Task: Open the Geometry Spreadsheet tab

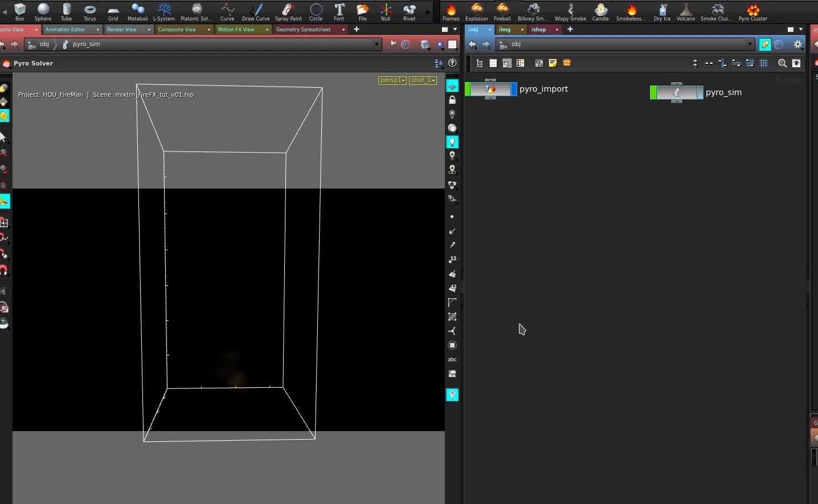Action: (x=303, y=30)
